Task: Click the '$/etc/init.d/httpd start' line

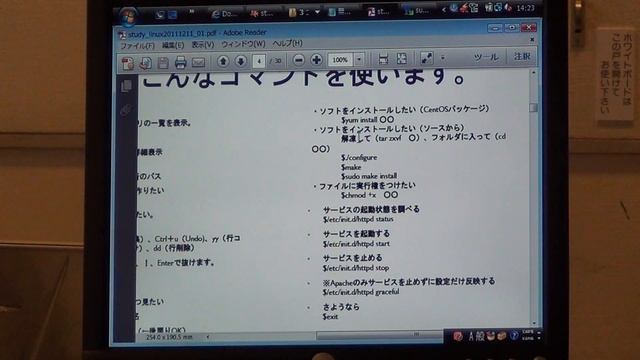Action: point(356,244)
